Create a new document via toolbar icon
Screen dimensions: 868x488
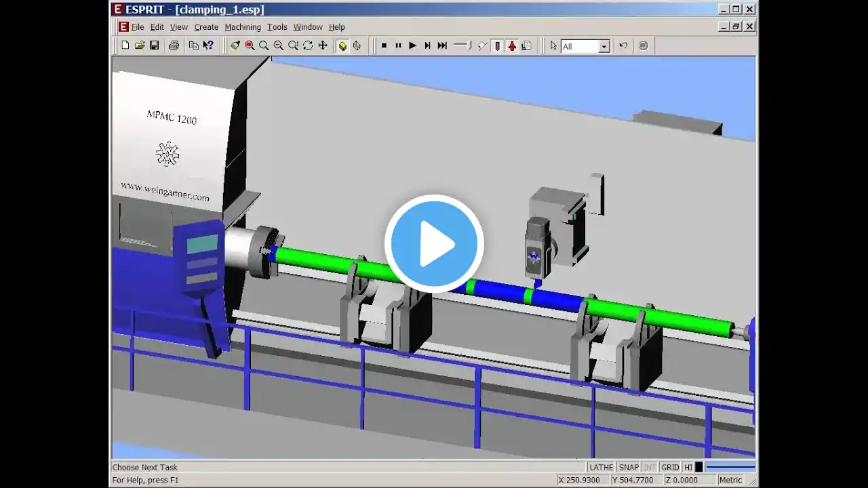125,45
